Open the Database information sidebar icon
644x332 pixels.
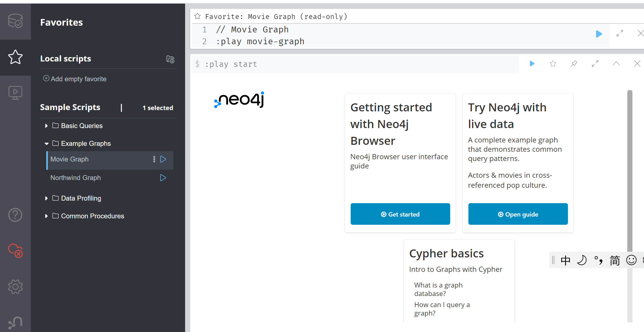tap(15, 21)
